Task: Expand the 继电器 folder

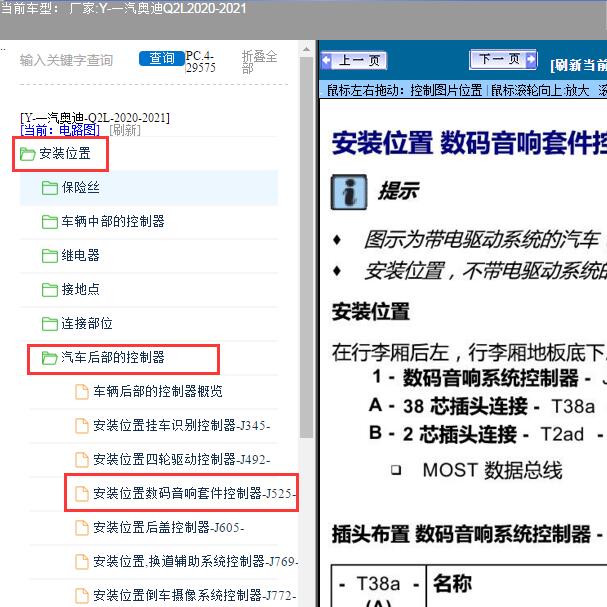Action: point(81,255)
